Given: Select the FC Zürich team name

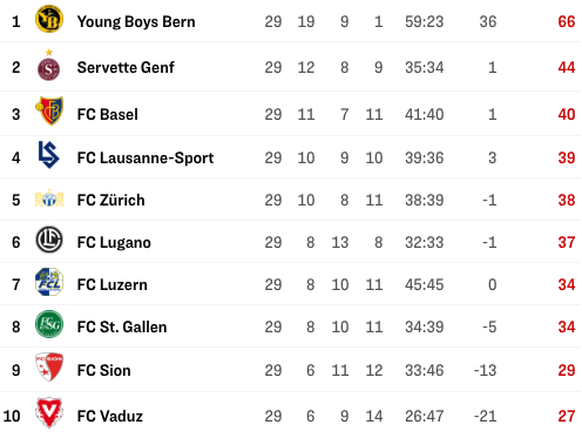Looking at the screenshot, I should 111,200.
